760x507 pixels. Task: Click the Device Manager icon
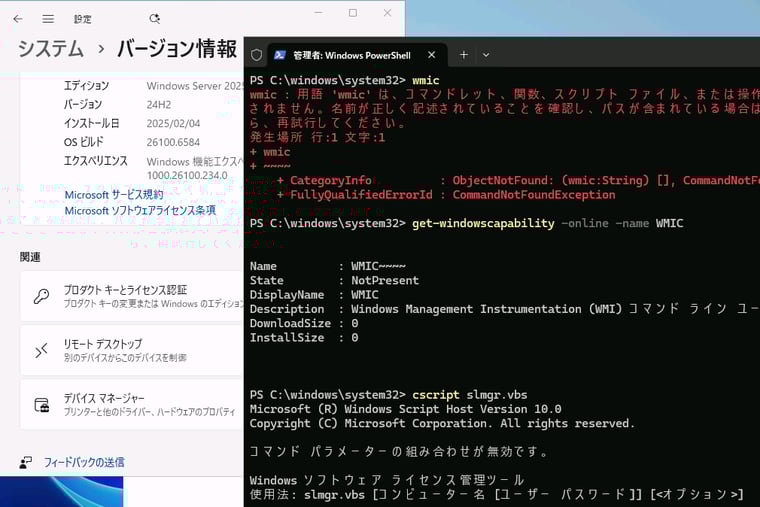point(41,405)
